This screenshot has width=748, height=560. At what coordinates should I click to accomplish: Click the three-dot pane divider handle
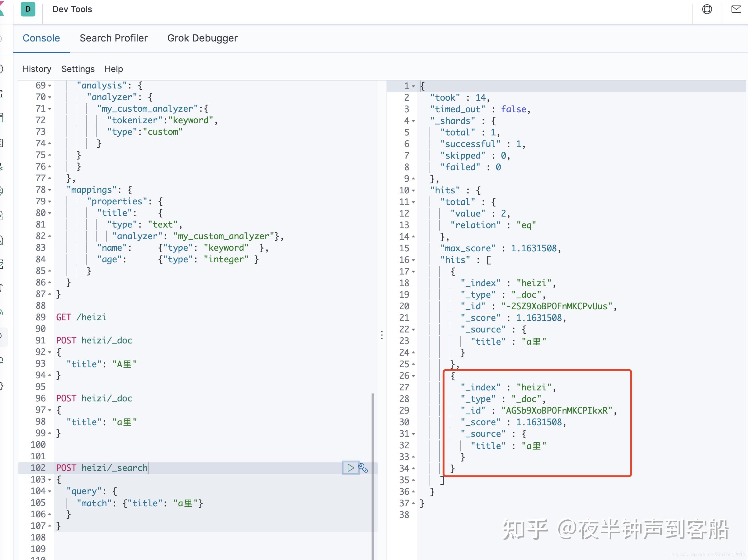tap(382, 335)
